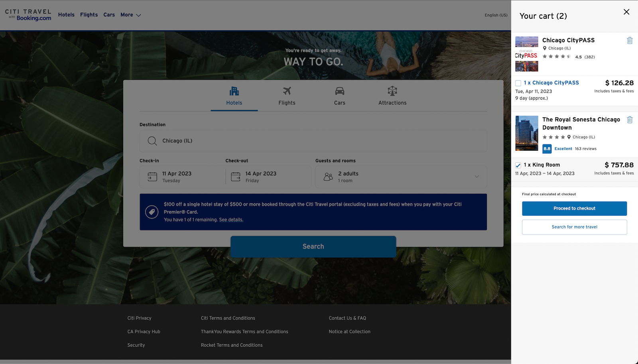
Task: Delete Chicago CityPASS from cart
Action: tap(630, 40)
